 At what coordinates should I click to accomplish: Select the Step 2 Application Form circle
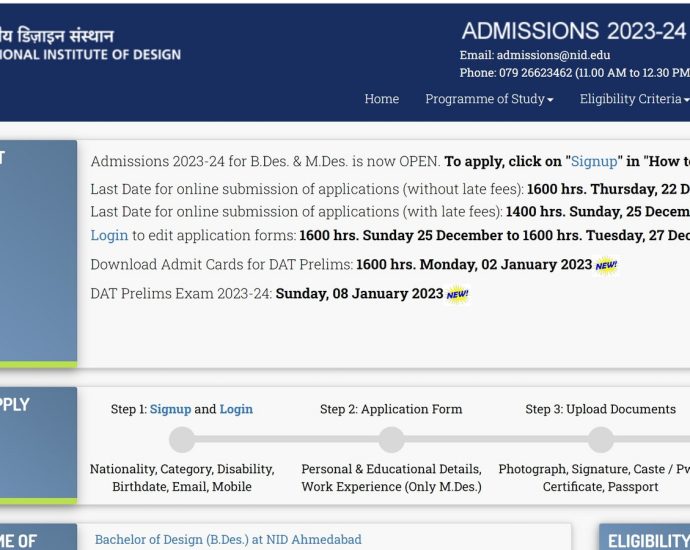click(391, 440)
